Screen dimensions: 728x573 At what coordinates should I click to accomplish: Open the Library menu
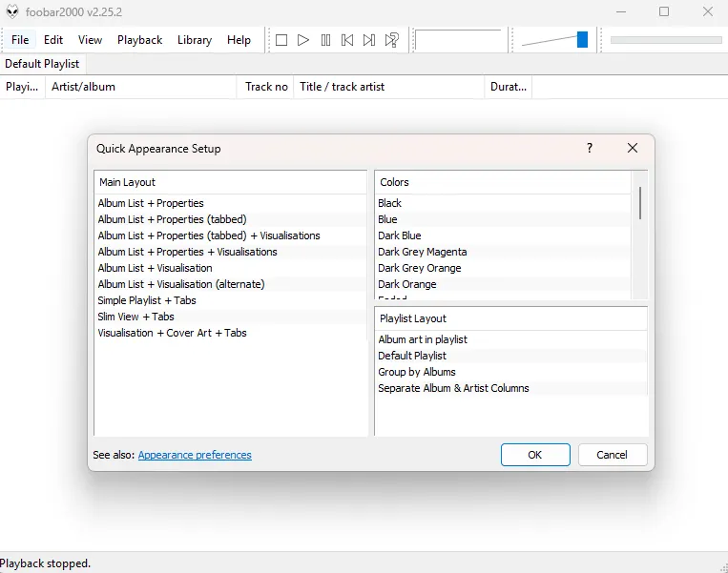194,40
